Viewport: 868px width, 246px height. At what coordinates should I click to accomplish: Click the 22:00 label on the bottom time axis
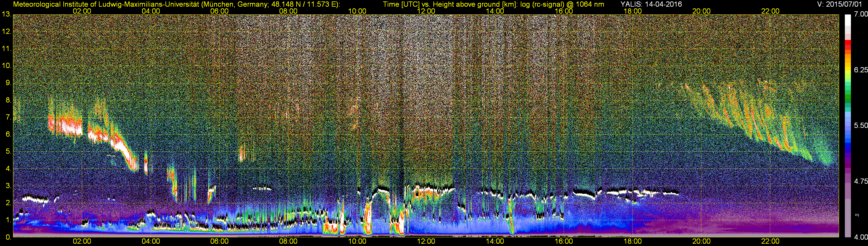pyautogui.click(x=770, y=241)
